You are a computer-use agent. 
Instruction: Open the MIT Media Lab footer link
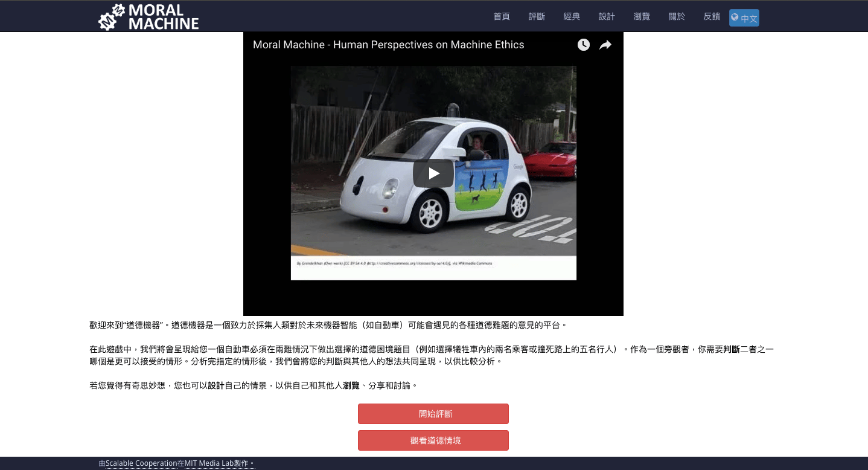point(209,463)
